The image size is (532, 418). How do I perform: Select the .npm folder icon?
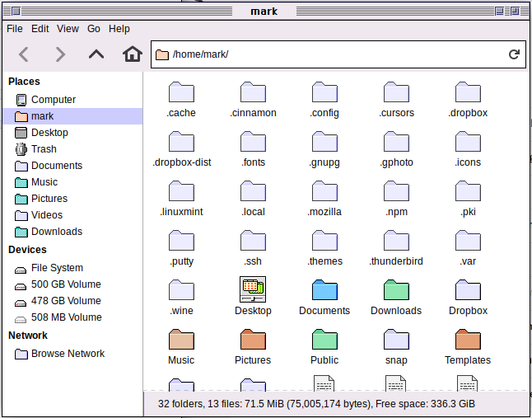(x=396, y=191)
